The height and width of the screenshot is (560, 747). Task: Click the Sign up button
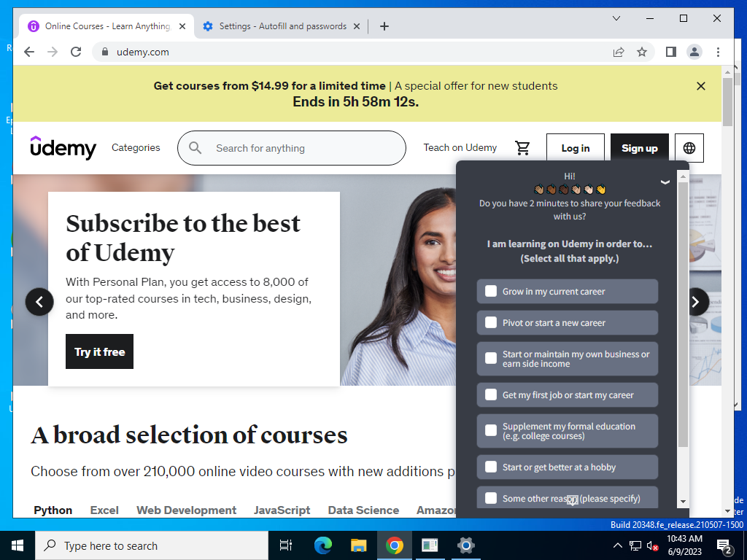pyautogui.click(x=639, y=148)
